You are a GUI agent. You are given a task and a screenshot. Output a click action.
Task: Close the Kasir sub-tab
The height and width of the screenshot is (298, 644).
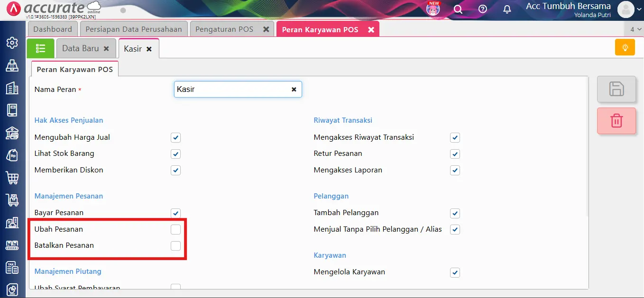click(149, 49)
